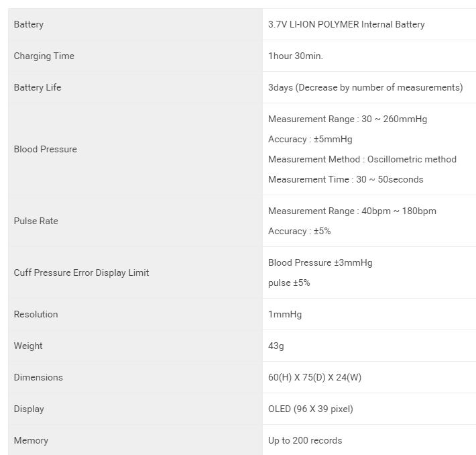The image size is (476, 455).
Task: Click the Memory row label
Action: click(31, 440)
